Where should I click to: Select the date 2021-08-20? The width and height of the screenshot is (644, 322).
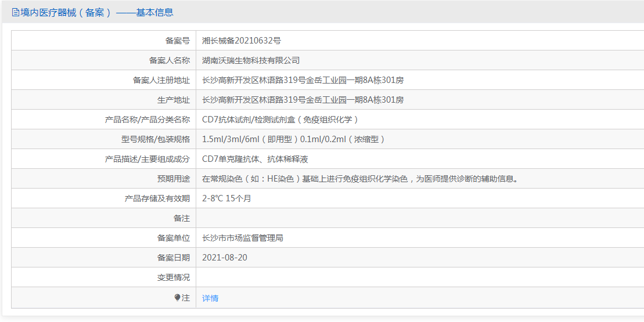click(225, 258)
